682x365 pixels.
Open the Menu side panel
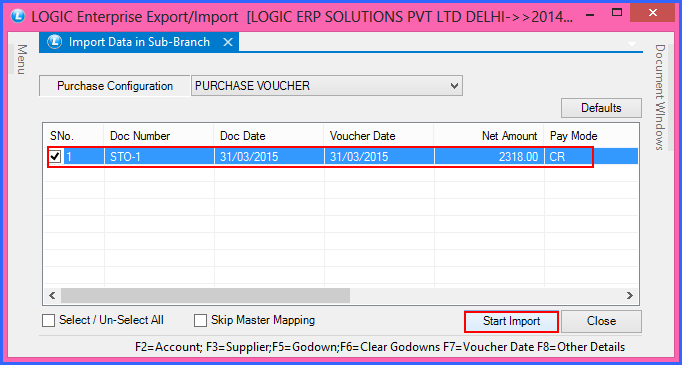pyautogui.click(x=22, y=60)
